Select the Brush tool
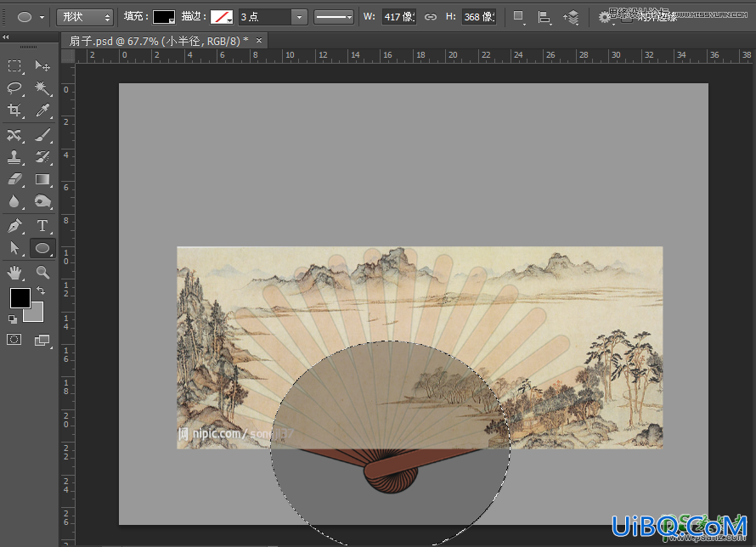Viewport: 756px width, 547px height. click(42, 135)
